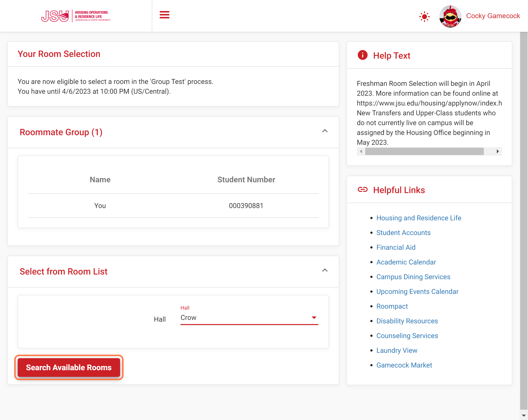Viewport: 528px width, 420px height.
Task: Click Search Available Rooms button
Action: click(69, 367)
